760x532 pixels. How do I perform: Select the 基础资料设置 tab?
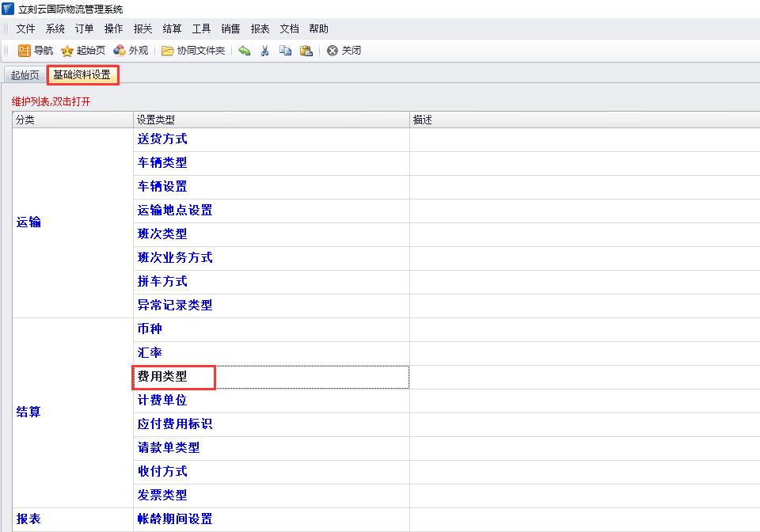click(x=82, y=75)
